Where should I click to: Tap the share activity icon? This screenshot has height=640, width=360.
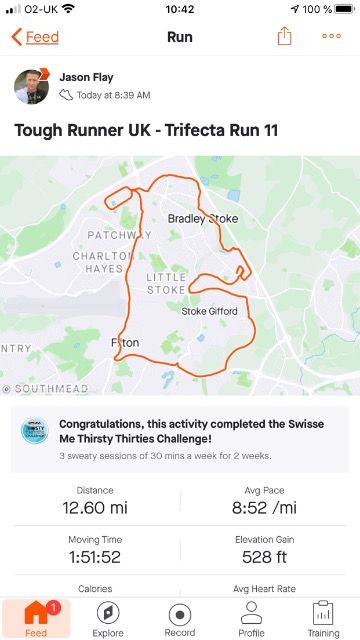click(284, 36)
